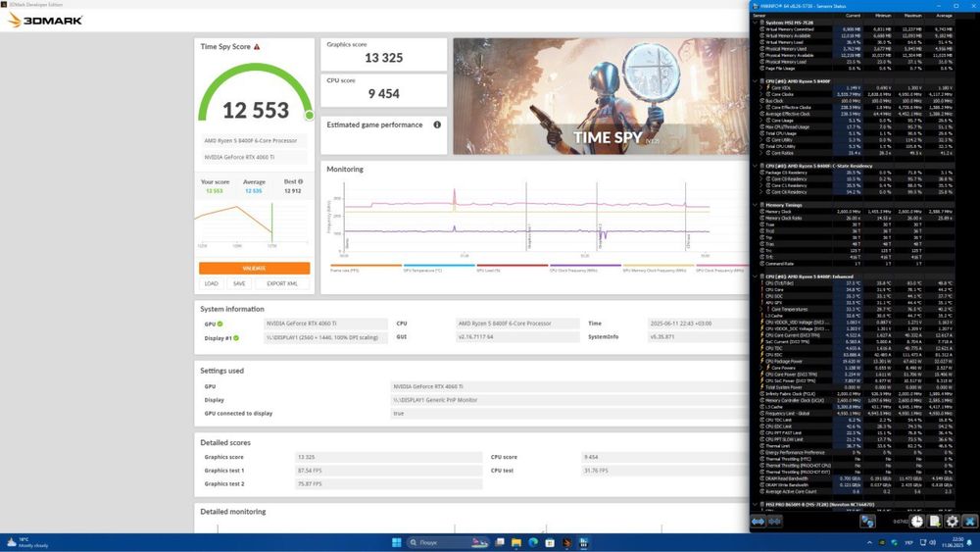Click the warning triangle beside Time Spy Score
Screen dimensions: 980x552
(256, 47)
